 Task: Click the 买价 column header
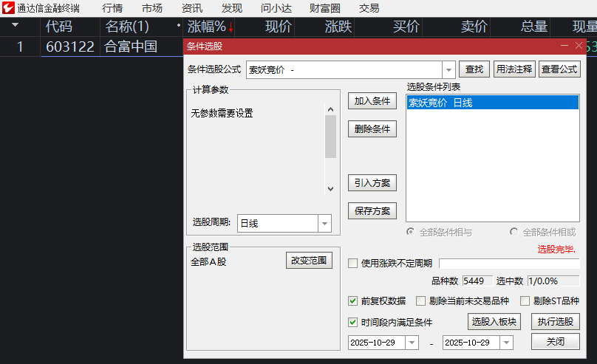(x=406, y=27)
